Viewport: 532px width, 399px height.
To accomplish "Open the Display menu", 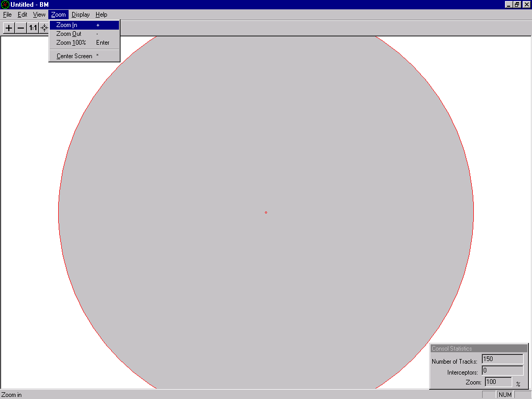I will (x=81, y=15).
